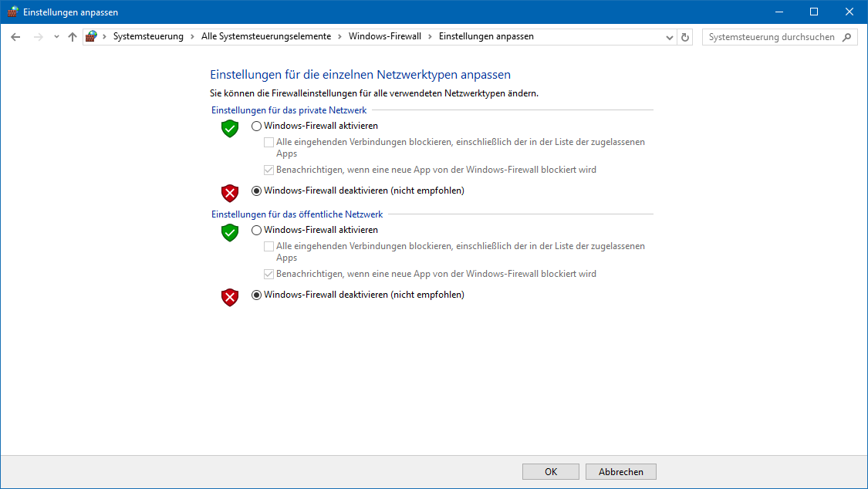The height and width of the screenshot is (489, 868).
Task: Minimize the Einstellungen anpassen window
Action: click(x=778, y=12)
